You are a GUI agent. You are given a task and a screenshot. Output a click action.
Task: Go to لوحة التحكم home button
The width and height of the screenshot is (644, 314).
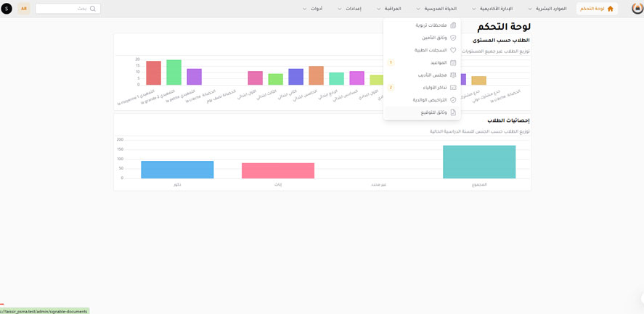coord(597,9)
